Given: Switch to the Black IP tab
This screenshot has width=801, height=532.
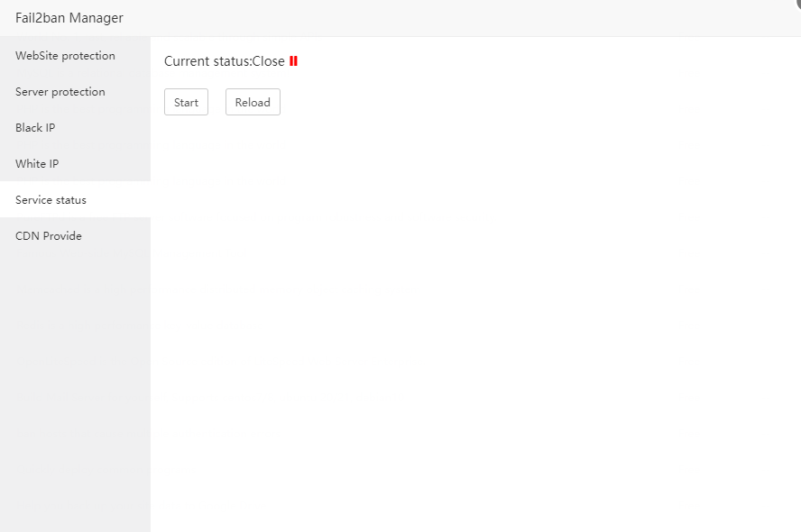Looking at the screenshot, I should pos(75,128).
